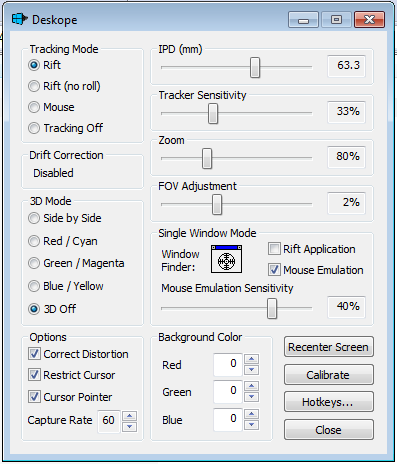
Task: Decrease Blue background value with down arrow
Action: point(252,425)
